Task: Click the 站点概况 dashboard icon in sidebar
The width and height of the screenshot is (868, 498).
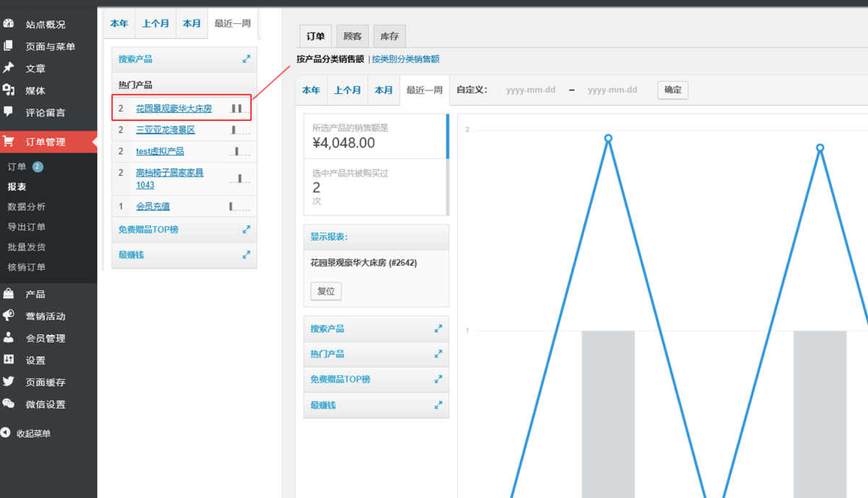Action: (9, 24)
